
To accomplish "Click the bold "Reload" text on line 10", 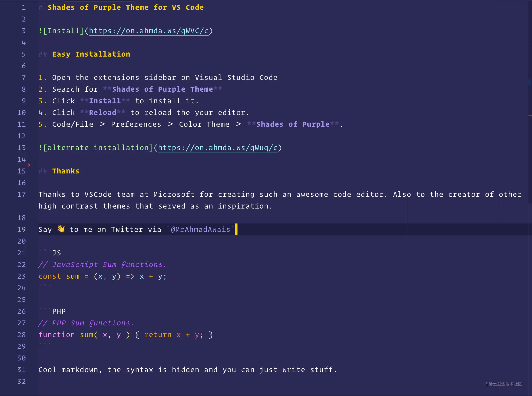I will pos(103,113).
